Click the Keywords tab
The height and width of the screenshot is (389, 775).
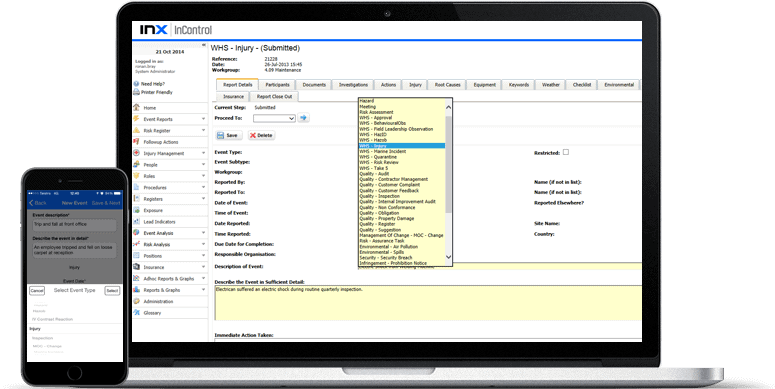519,85
